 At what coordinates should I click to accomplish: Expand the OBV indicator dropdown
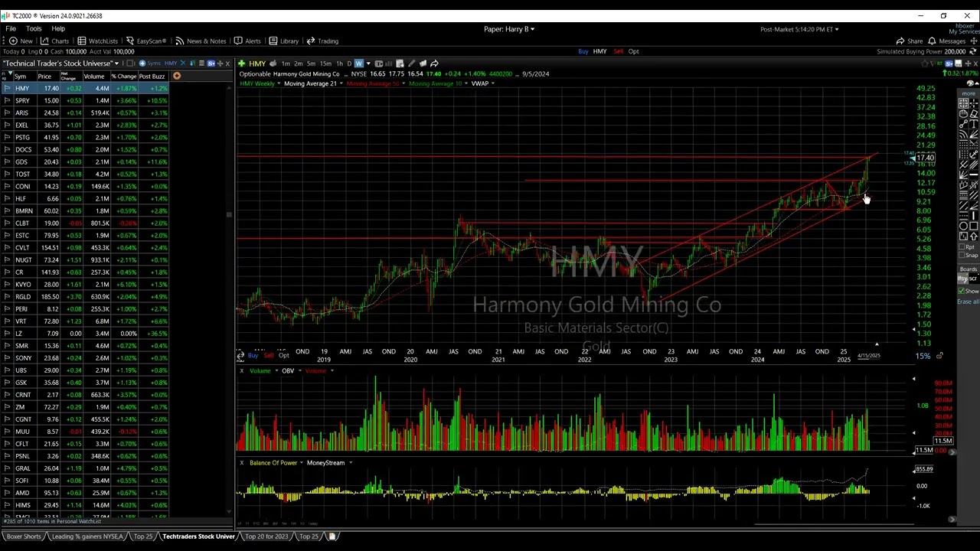300,371
